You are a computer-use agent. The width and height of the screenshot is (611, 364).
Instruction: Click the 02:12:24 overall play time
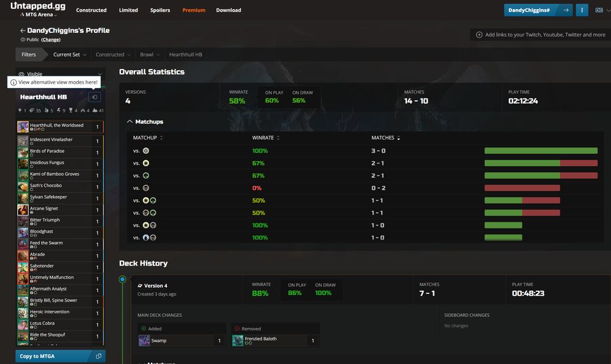pos(523,101)
